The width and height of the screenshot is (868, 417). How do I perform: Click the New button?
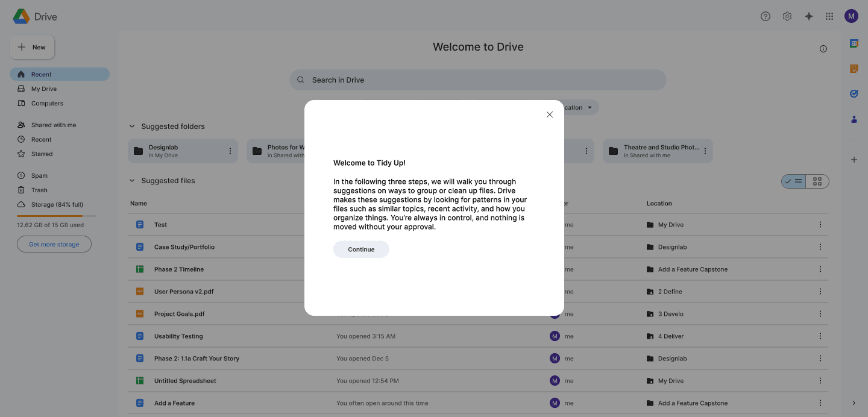click(32, 47)
